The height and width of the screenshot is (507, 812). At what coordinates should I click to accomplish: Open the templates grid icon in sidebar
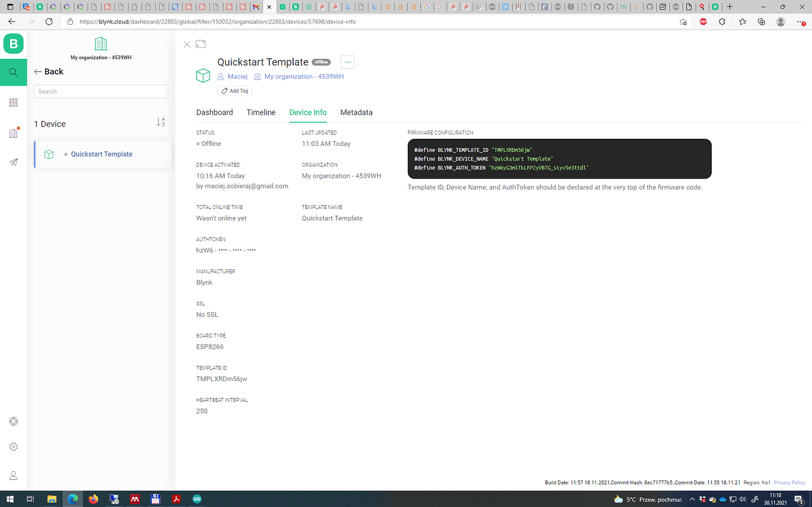tap(14, 103)
